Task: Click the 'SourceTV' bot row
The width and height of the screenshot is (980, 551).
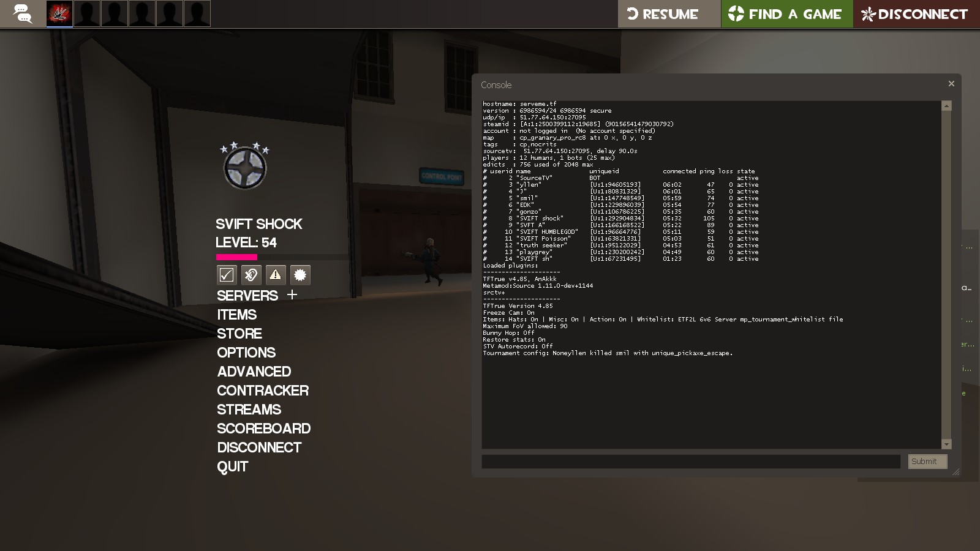Action: (x=620, y=178)
